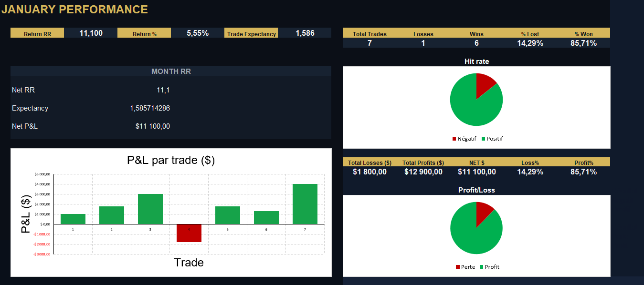Click the Total Losses ($) header
Image resolution: width=644 pixels, height=285 pixels.
click(x=370, y=163)
